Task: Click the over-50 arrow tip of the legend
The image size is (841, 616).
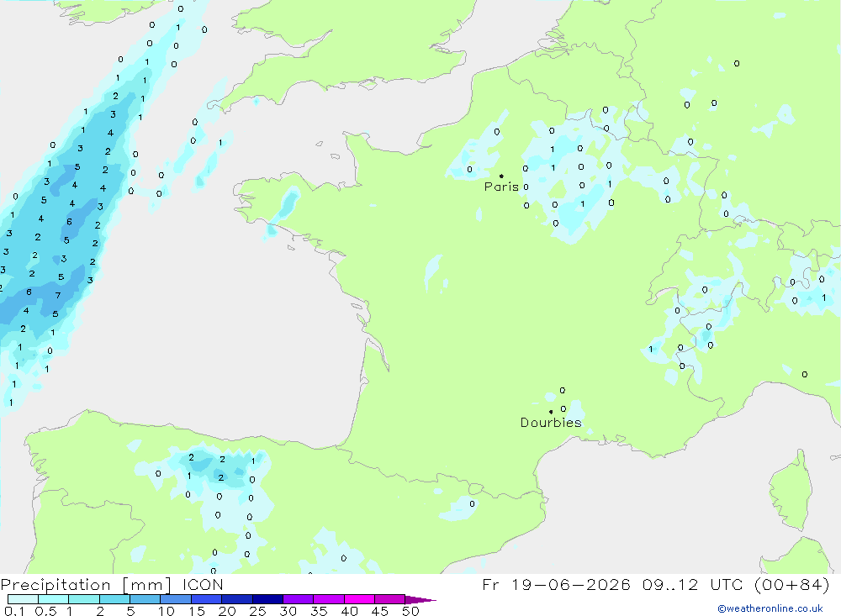Action: [x=421, y=599]
